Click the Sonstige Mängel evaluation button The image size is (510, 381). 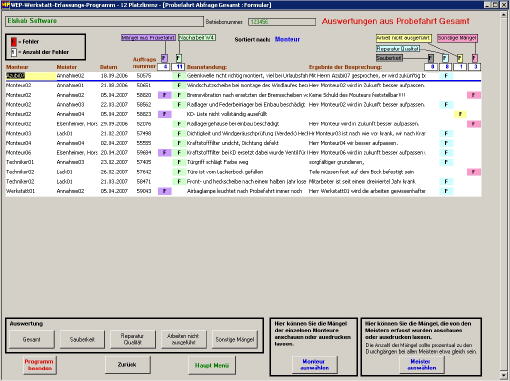click(x=235, y=339)
